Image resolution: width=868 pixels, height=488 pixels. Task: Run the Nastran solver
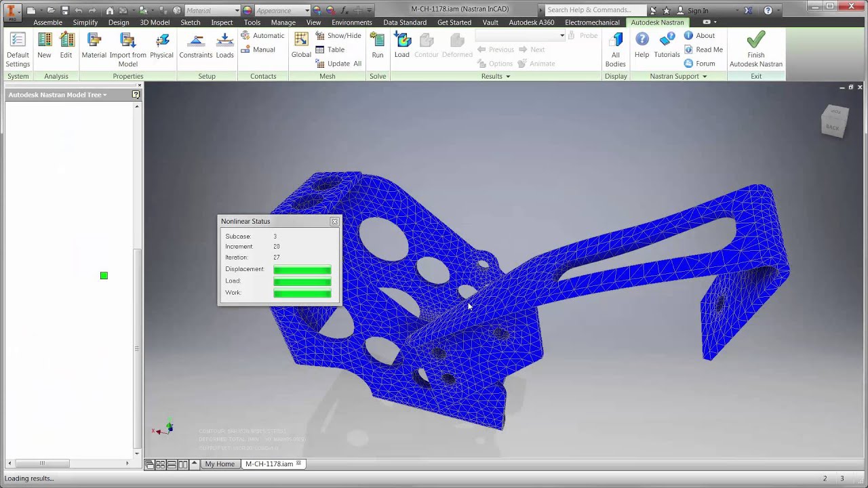(x=378, y=46)
